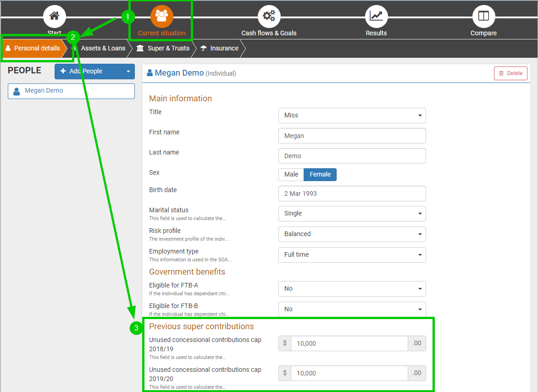Select Megan Demo in the People list
The image size is (538, 392).
point(71,91)
